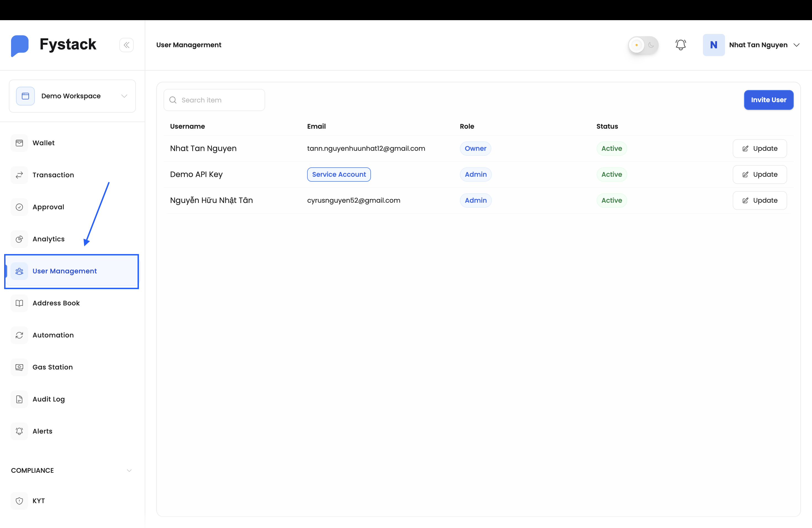Open the Audit Log page
Viewport: 812px width, 528px height.
(x=48, y=399)
